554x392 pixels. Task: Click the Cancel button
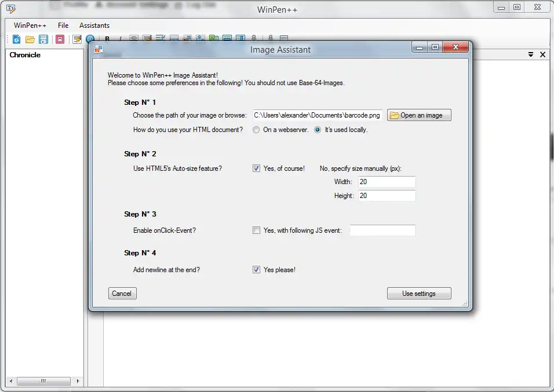pyautogui.click(x=122, y=294)
